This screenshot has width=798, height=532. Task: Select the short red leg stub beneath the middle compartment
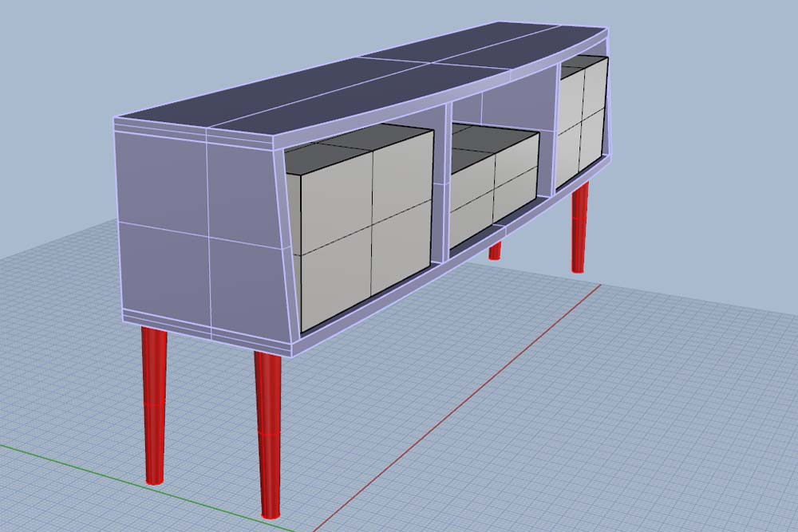(x=495, y=250)
